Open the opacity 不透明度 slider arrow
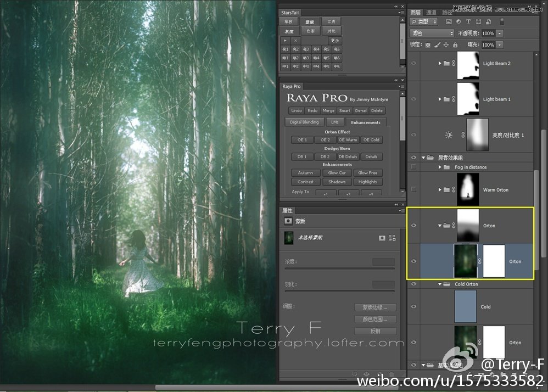Screen dimensions: 548x392 [x=500, y=33]
